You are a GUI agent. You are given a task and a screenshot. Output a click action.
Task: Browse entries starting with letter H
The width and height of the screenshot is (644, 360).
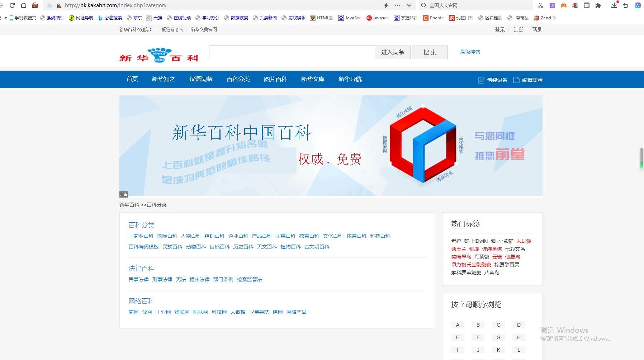coord(519,337)
